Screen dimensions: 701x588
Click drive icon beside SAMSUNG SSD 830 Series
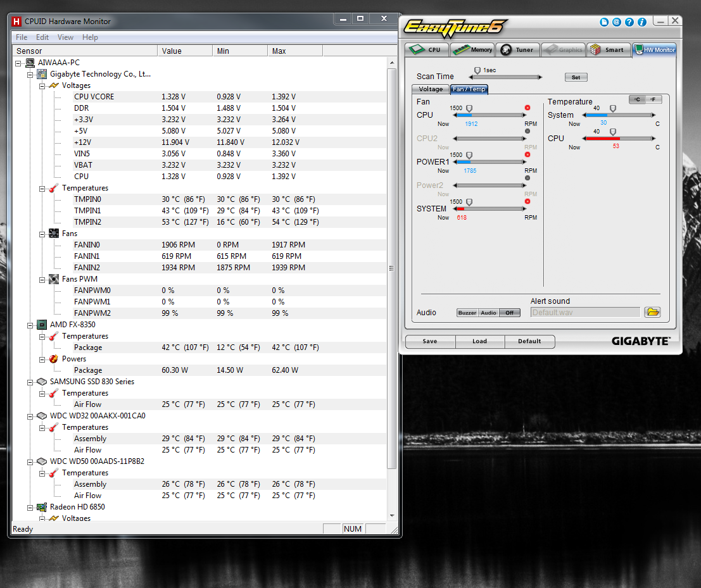point(42,382)
